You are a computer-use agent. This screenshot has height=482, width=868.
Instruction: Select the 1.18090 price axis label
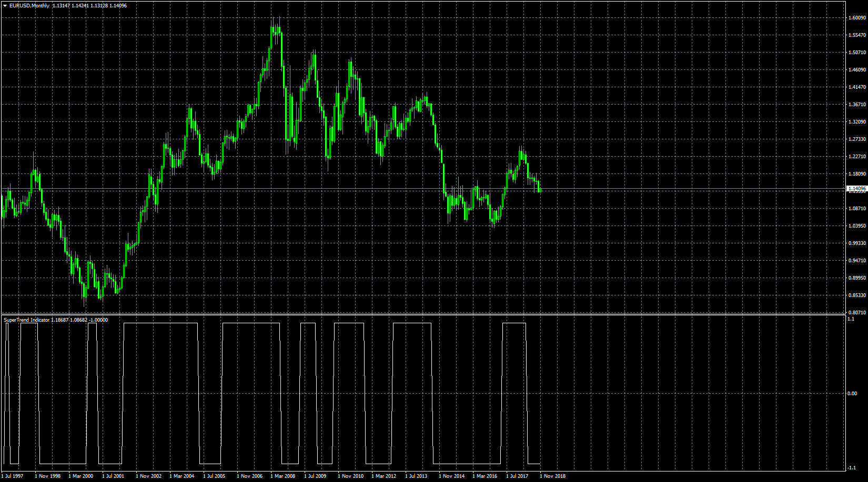(x=857, y=174)
